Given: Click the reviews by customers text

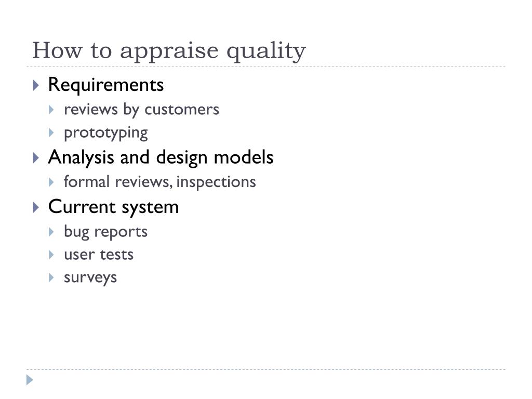Looking at the screenshot, I should 141,110.
